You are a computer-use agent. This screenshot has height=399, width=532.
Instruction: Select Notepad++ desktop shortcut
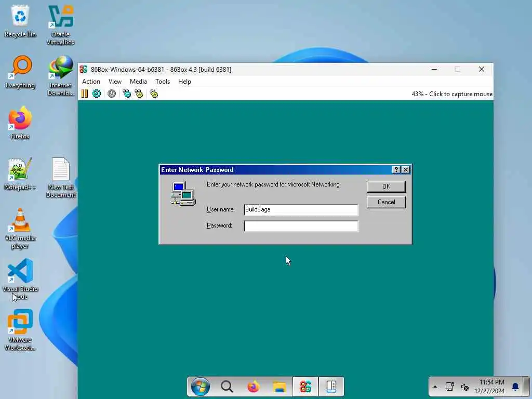click(x=20, y=174)
